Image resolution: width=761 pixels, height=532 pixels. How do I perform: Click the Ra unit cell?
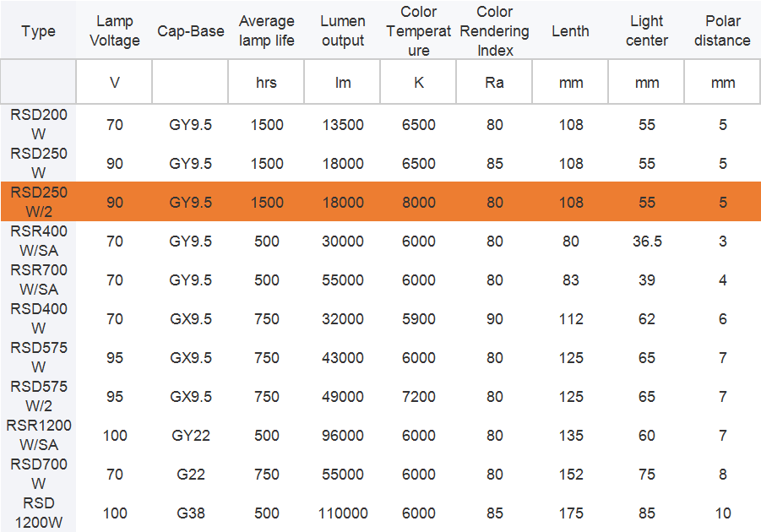click(x=495, y=83)
